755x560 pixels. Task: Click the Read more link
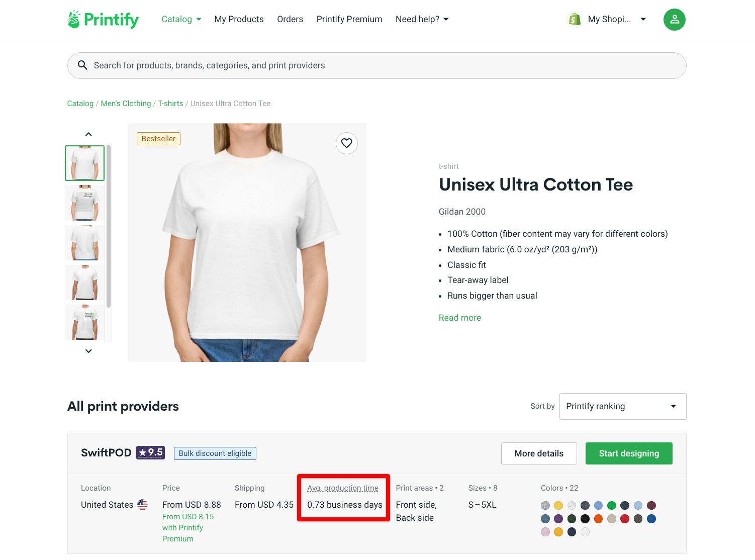point(460,318)
